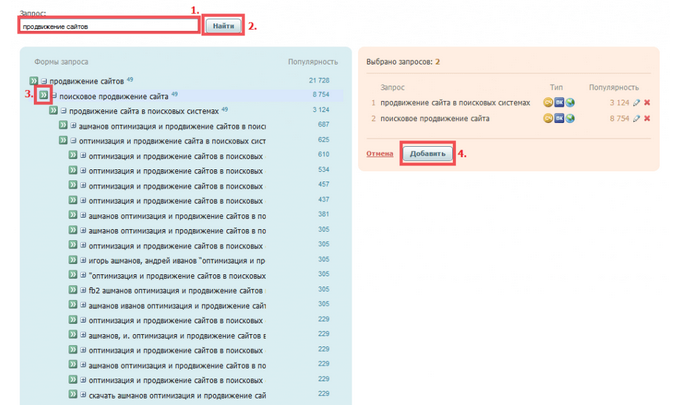Select tree row 'поисковое продвижение сайта'
The image size is (682, 420).
[x=114, y=96]
